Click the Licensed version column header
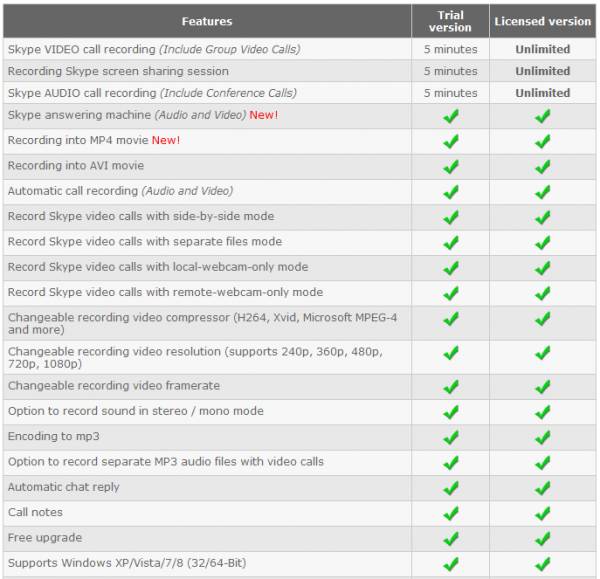The image size is (600, 579). click(x=543, y=21)
